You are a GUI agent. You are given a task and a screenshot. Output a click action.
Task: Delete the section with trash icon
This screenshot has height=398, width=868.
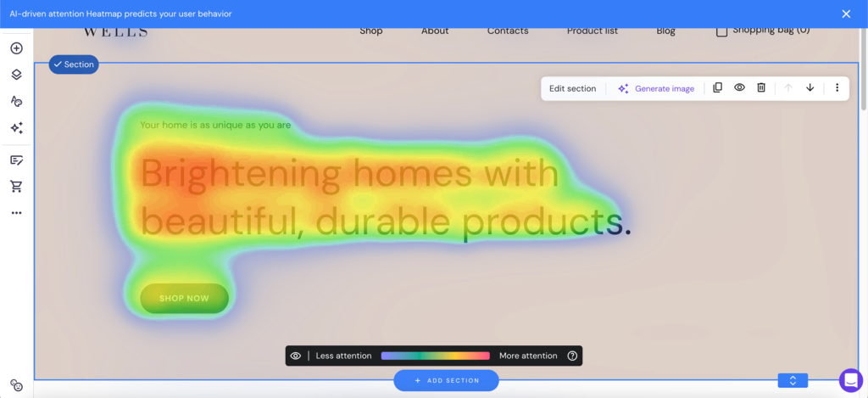point(761,87)
